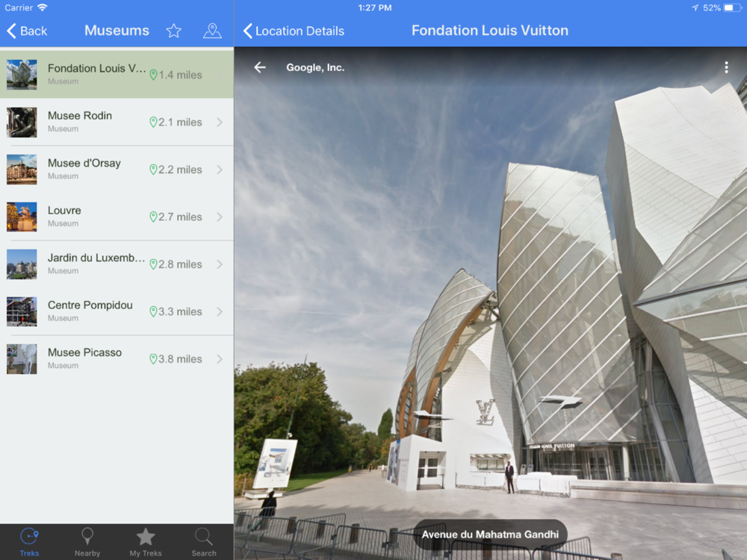This screenshot has width=747, height=560.
Task: Tap the 2.7 miles distance pin
Action: (153, 217)
